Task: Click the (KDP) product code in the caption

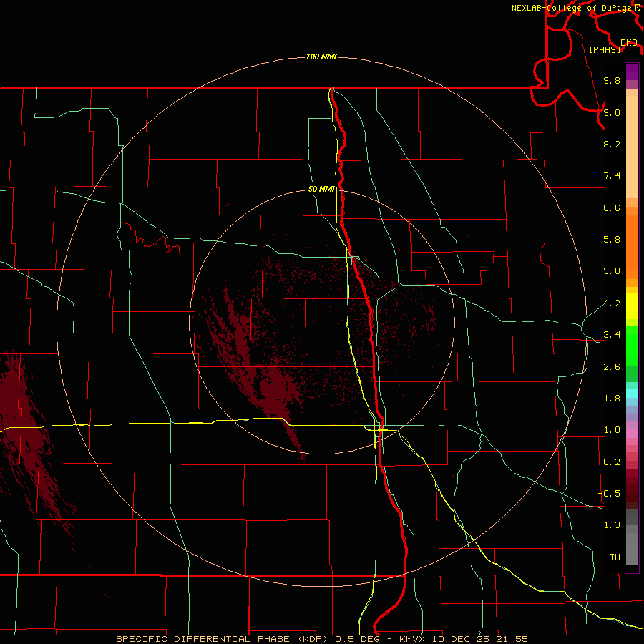Action: [x=313, y=639]
